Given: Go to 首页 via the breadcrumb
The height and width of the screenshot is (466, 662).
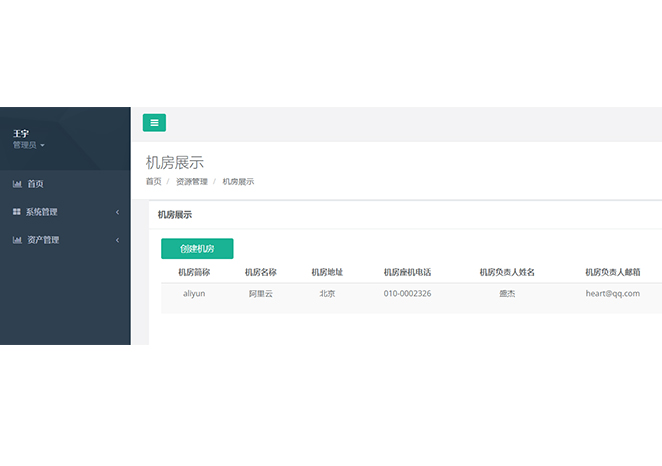Looking at the screenshot, I should (x=153, y=182).
